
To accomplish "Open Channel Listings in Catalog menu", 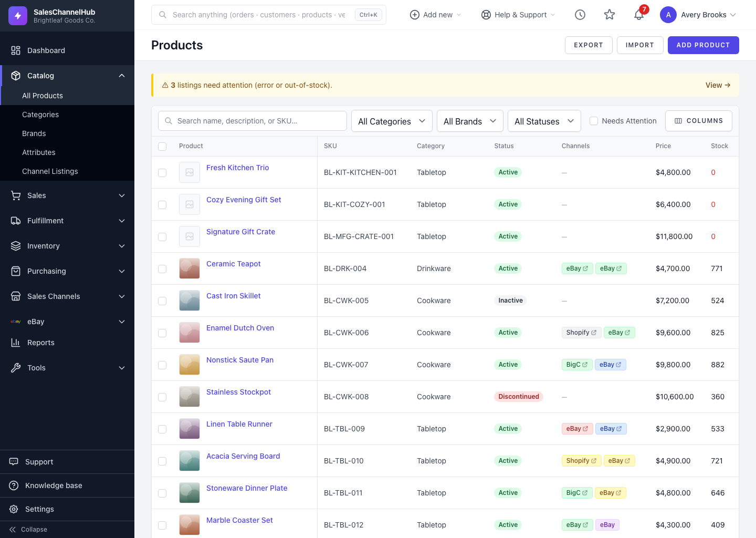I will (67, 171).
